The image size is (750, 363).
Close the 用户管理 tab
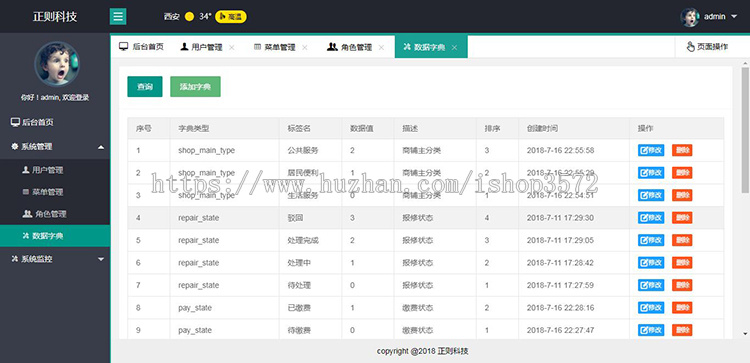[232, 47]
